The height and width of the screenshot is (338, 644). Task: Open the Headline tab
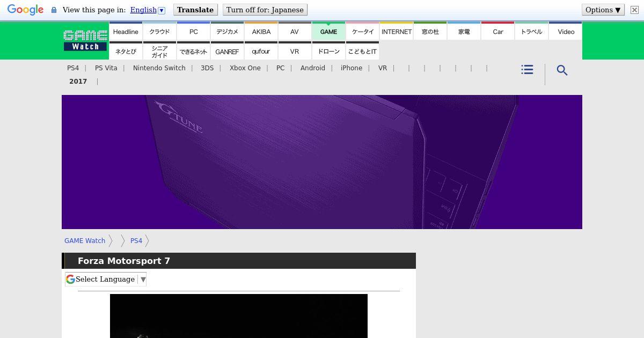(126, 31)
